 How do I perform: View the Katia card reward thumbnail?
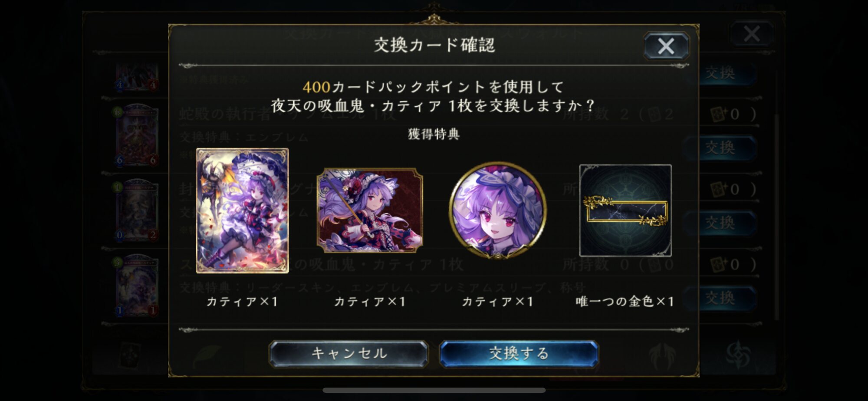tap(242, 210)
